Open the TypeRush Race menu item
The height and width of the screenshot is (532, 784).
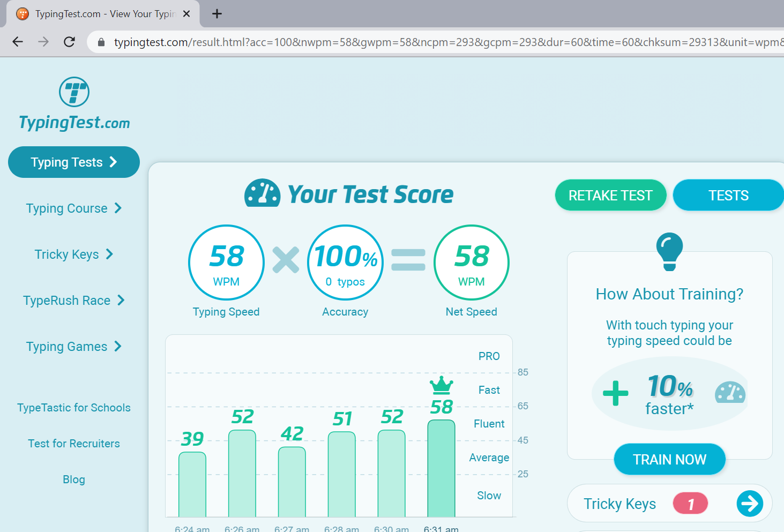pos(74,300)
